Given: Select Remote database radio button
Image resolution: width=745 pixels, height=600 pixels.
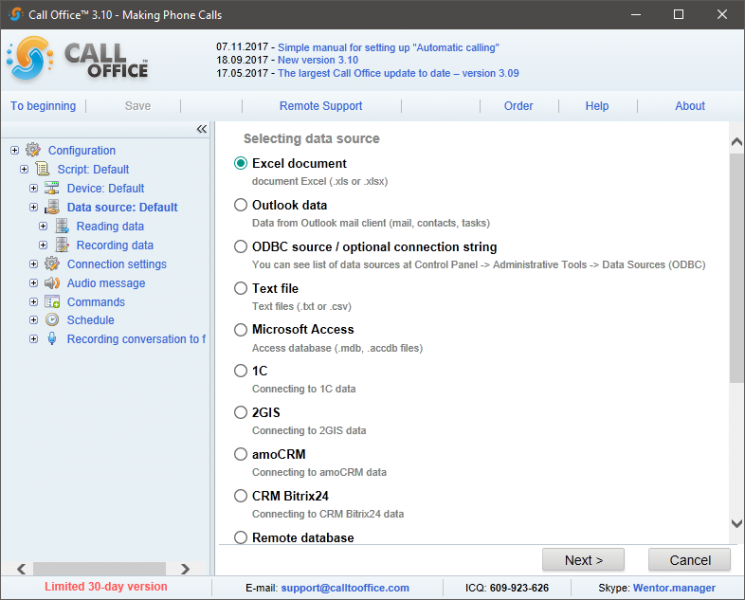Looking at the screenshot, I should [x=240, y=537].
